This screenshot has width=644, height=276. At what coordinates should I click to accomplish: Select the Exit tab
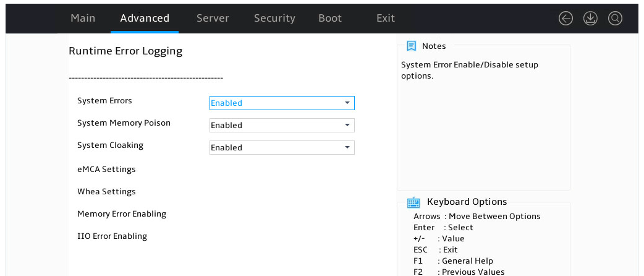(x=386, y=18)
